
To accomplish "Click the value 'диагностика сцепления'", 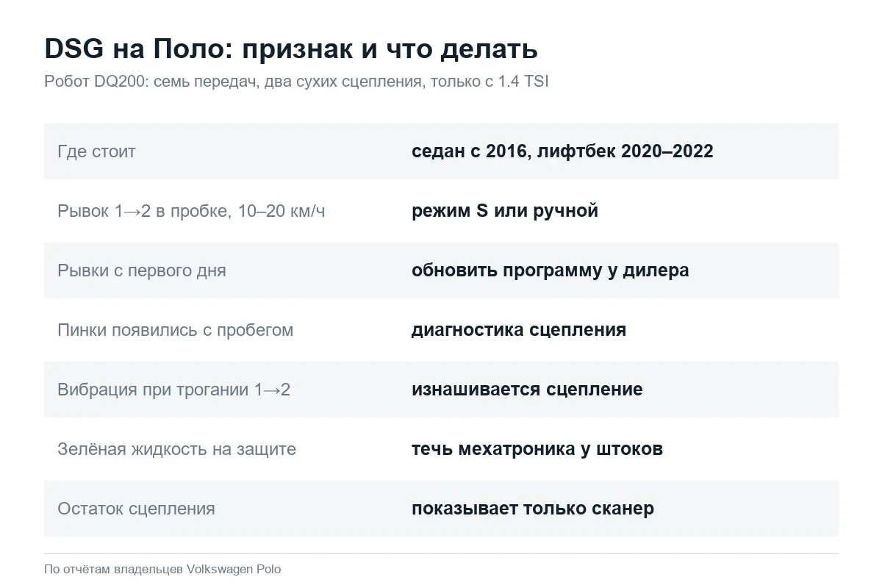I will pos(519,330).
